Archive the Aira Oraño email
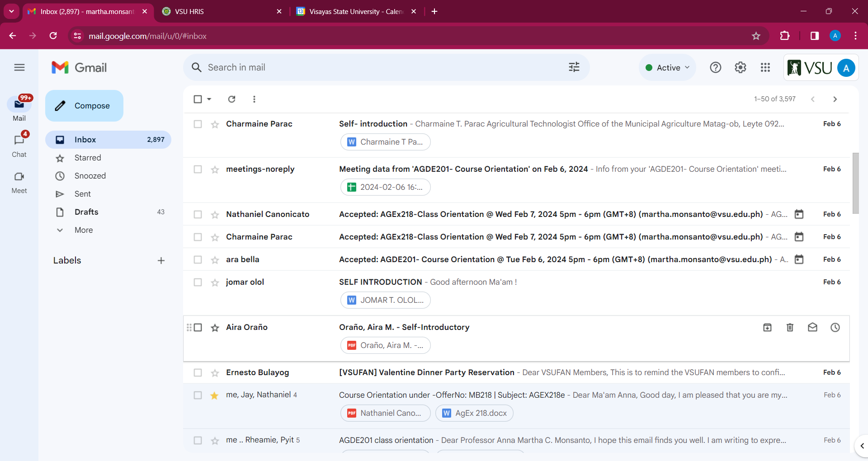This screenshot has width=868, height=461. [x=767, y=327]
